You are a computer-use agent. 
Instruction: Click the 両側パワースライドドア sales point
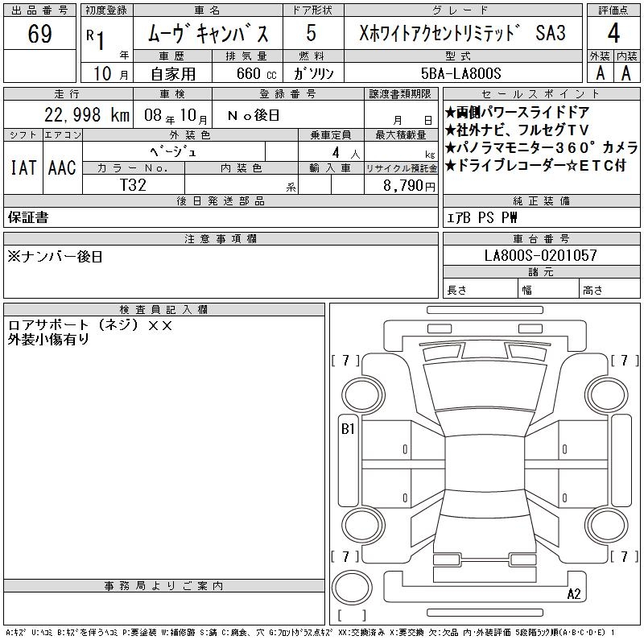518,112
